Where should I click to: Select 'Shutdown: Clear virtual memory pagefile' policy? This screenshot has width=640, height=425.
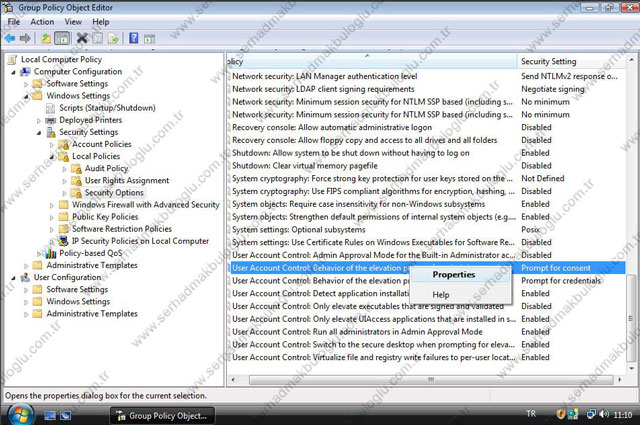tap(304, 166)
